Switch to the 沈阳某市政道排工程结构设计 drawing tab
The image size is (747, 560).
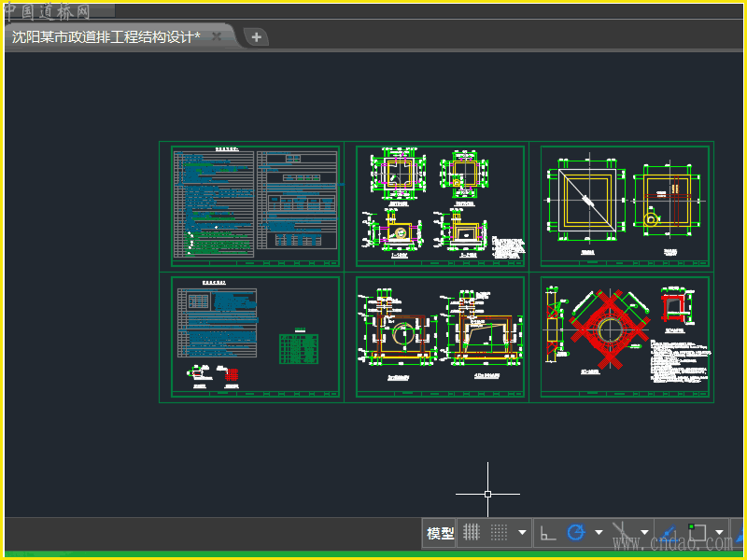[106, 37]
